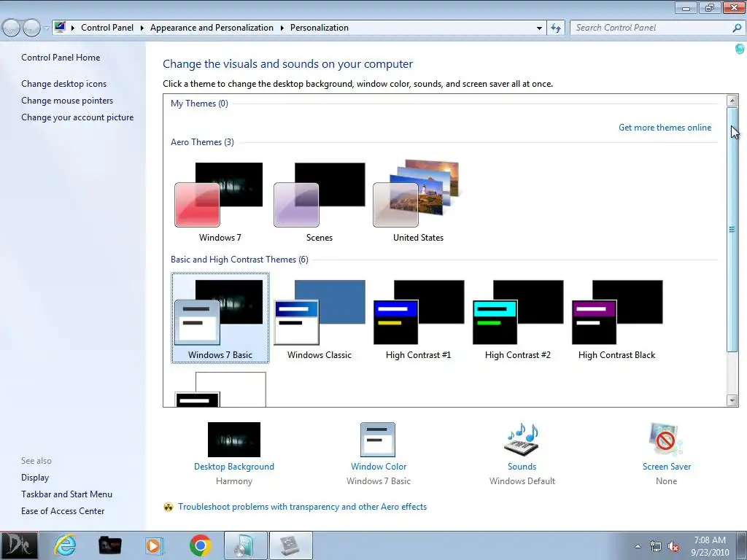The width and height of the screenshot is (747, 560).
Task: Click the Desktop Background text link
Action: (234, 467)
